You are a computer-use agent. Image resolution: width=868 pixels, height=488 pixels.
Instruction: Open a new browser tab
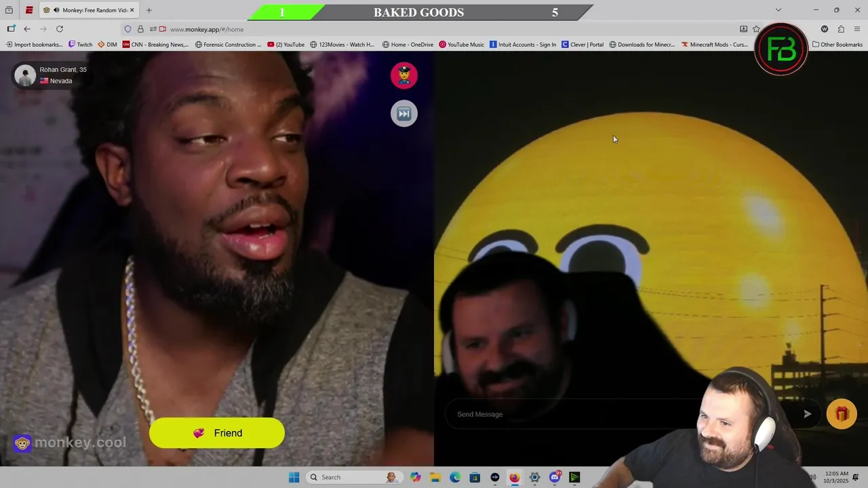[x=149, y=10]
